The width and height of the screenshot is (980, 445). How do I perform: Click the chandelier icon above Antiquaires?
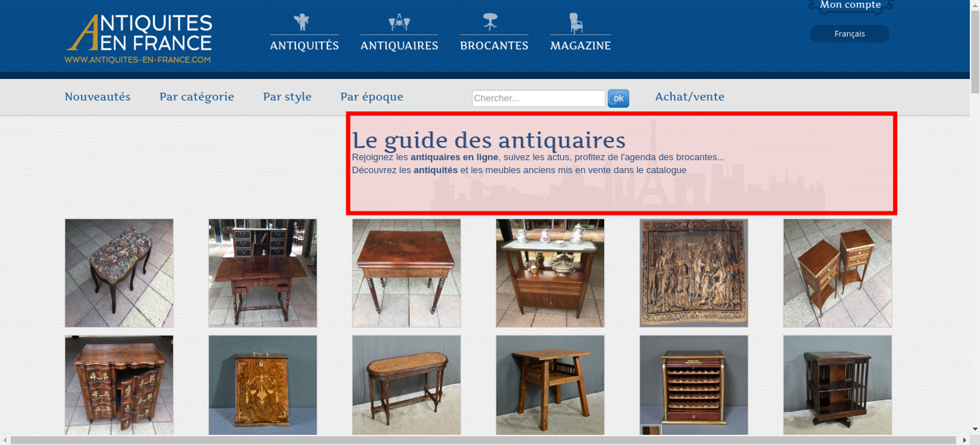[399, 22]
